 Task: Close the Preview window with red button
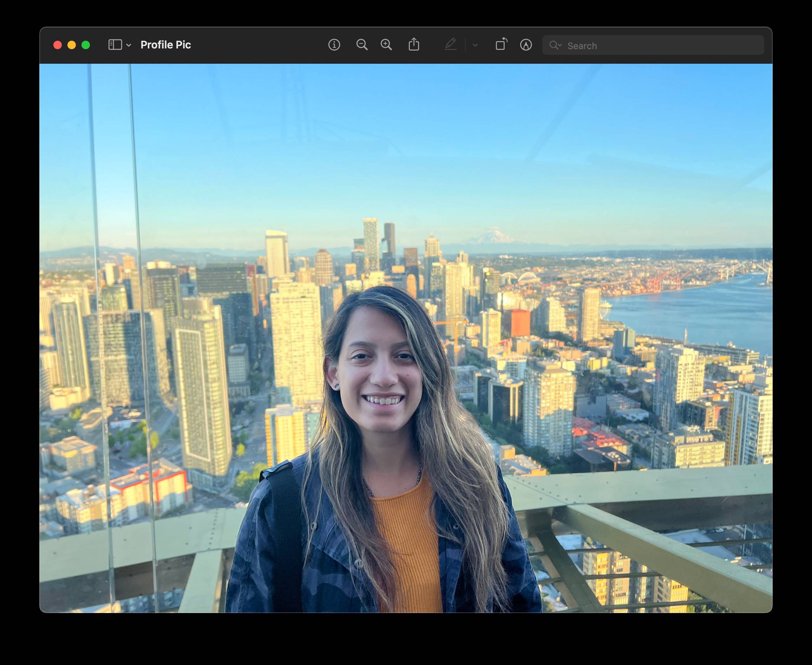(58, 45)
